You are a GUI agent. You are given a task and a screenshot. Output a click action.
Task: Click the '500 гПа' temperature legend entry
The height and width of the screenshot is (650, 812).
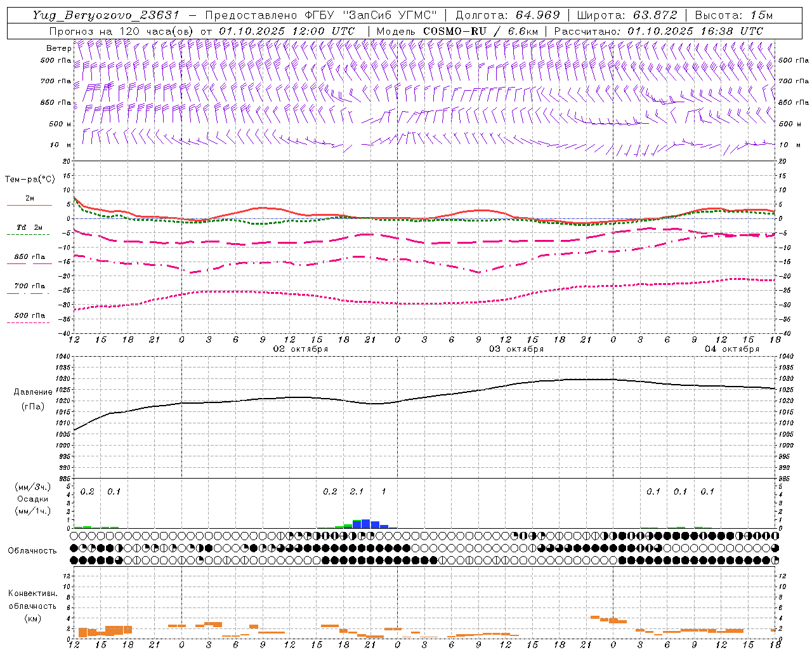[29, 315]
